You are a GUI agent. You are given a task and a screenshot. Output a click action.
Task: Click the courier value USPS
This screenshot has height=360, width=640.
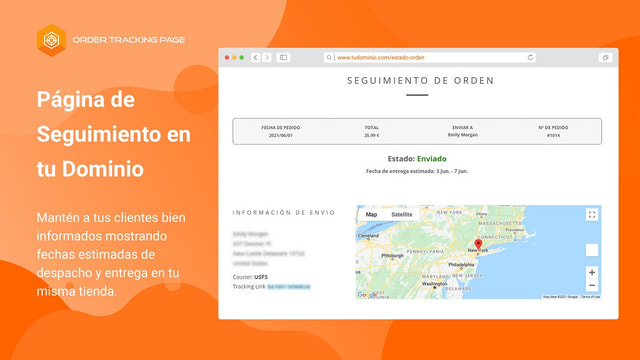coord(261,277)
